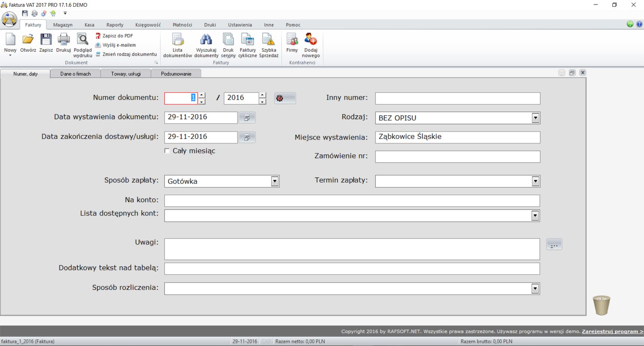Expand the Dokument group launcher
The height and width of the screenshot is (346, 644).
tap(156, 63)
